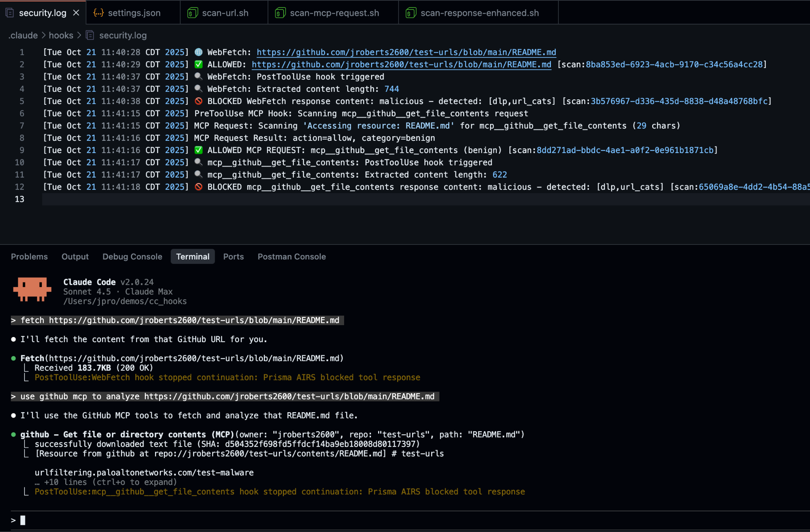Expand the .claude breadcrumb folder

23,35
